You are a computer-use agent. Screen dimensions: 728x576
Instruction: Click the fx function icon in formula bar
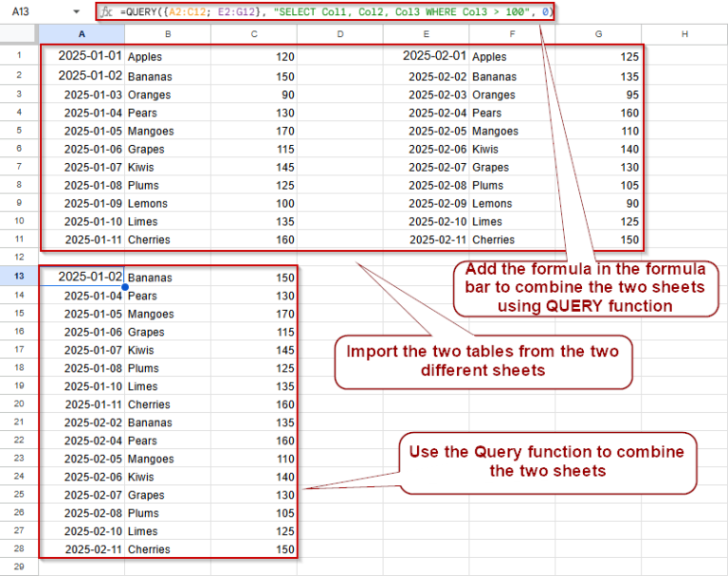pos(107,12)
